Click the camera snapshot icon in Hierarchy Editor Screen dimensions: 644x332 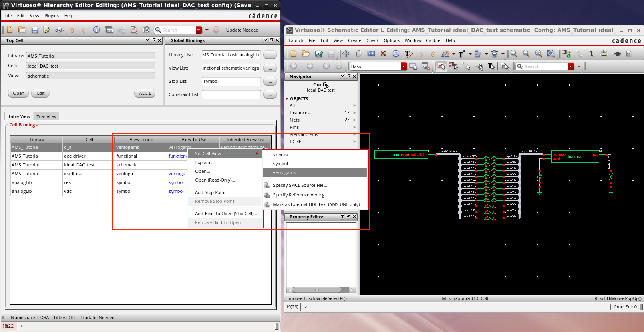[x=146, y=30]
